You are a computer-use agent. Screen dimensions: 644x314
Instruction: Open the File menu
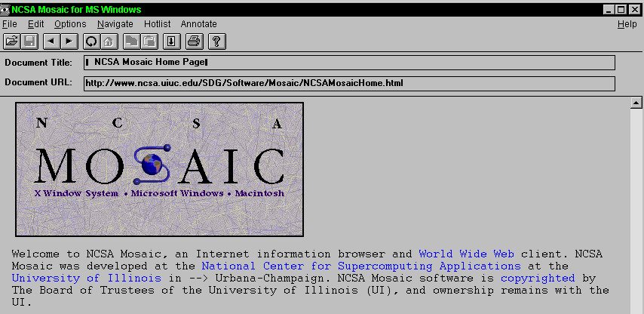click(10, 24)
